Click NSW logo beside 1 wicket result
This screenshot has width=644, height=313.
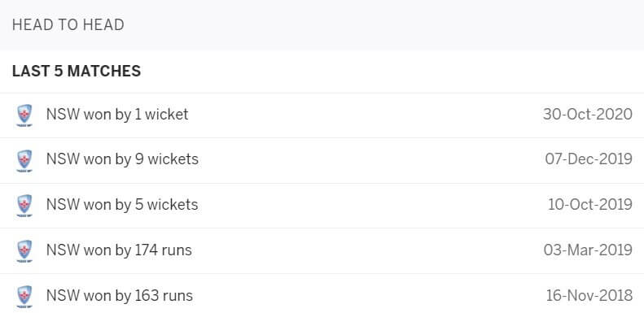pos(24,115)
